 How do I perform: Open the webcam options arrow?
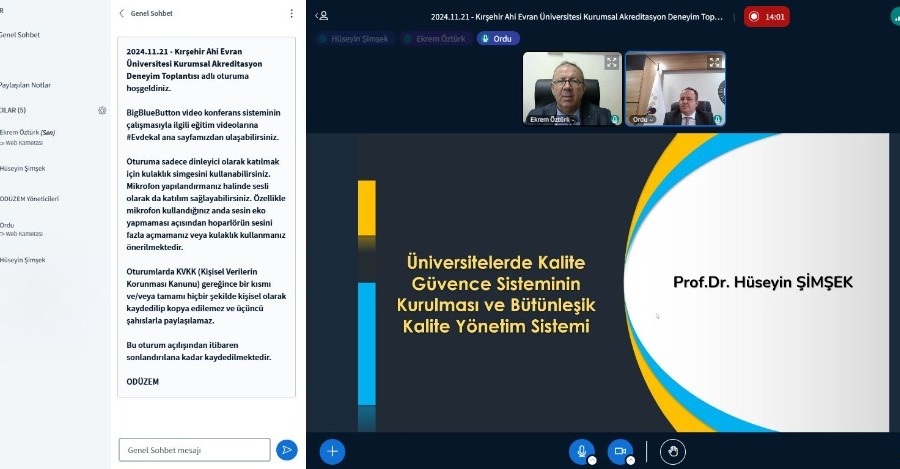tap(630, 460)
